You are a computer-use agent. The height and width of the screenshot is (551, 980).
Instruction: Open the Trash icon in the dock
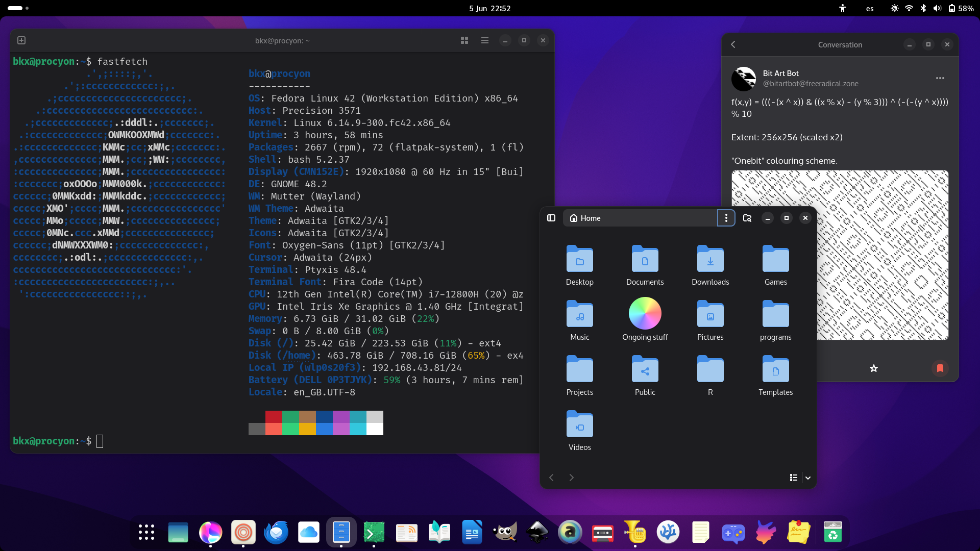tap(832, 532)
